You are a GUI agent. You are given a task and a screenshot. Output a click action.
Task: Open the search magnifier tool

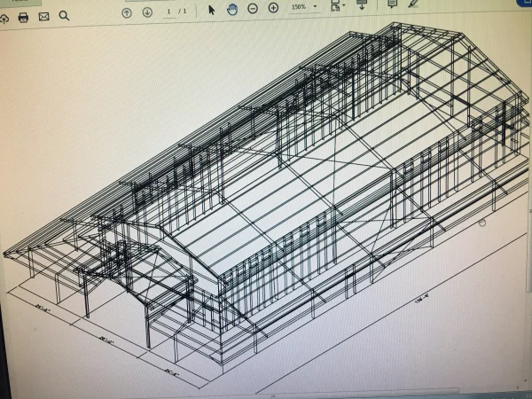pyautogui.click(x=64, y=16)
